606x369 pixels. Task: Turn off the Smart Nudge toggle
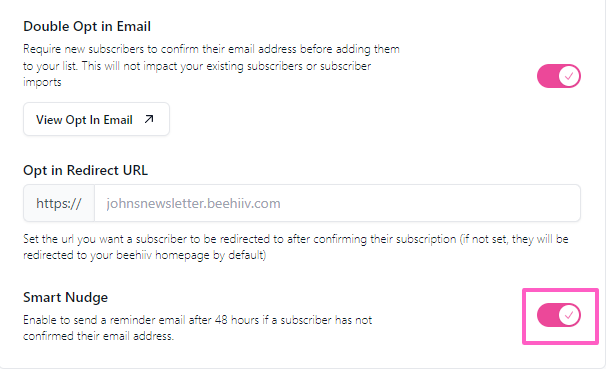click(558, 315)
